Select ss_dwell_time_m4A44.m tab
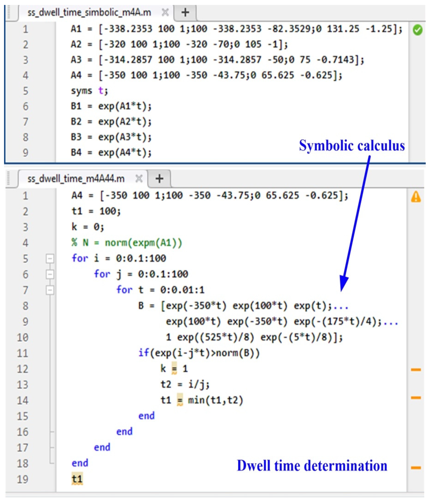Screen dimensions: 431x504 [76, 178]
